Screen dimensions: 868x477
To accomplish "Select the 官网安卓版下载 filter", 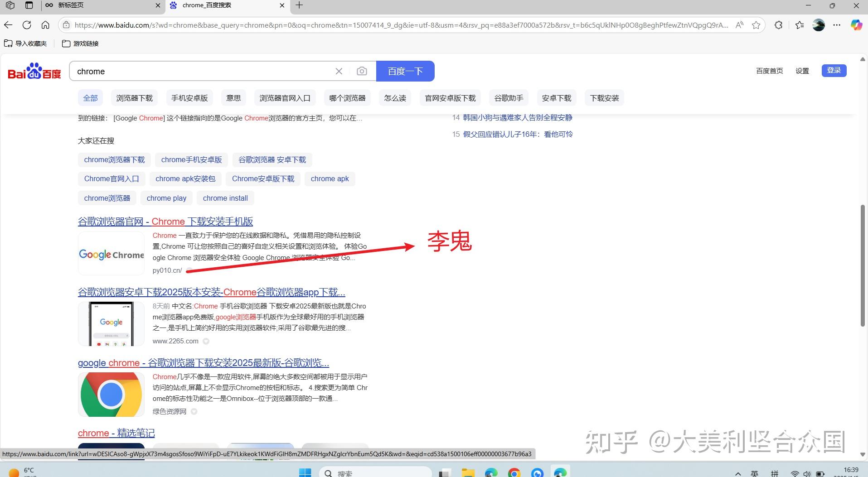I will (450, 98).
